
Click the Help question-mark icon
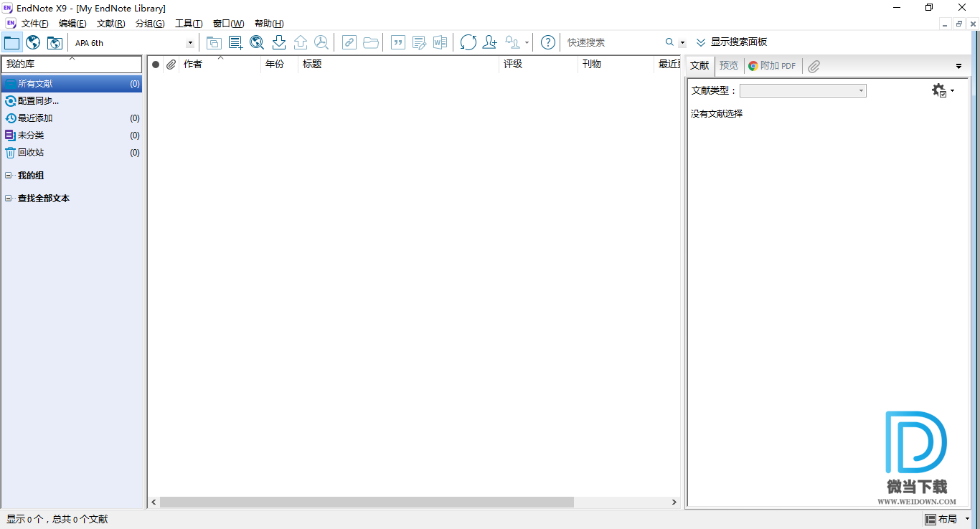(548, 42)
